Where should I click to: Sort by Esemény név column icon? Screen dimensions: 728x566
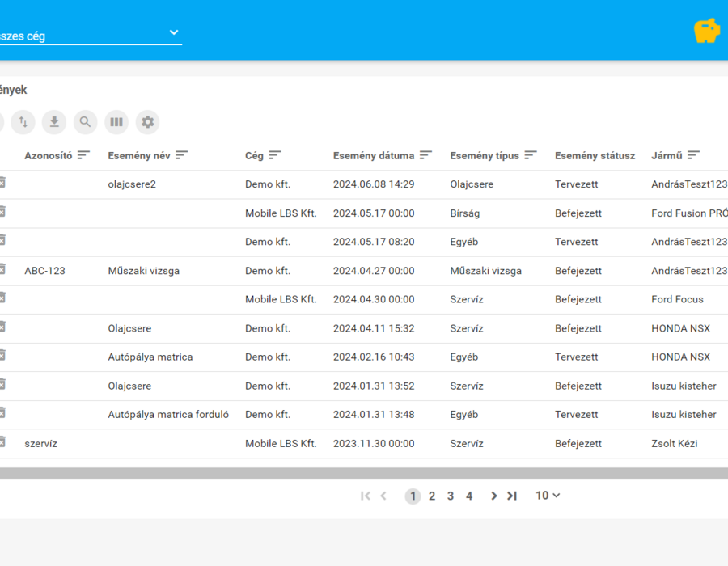[181, 155]
